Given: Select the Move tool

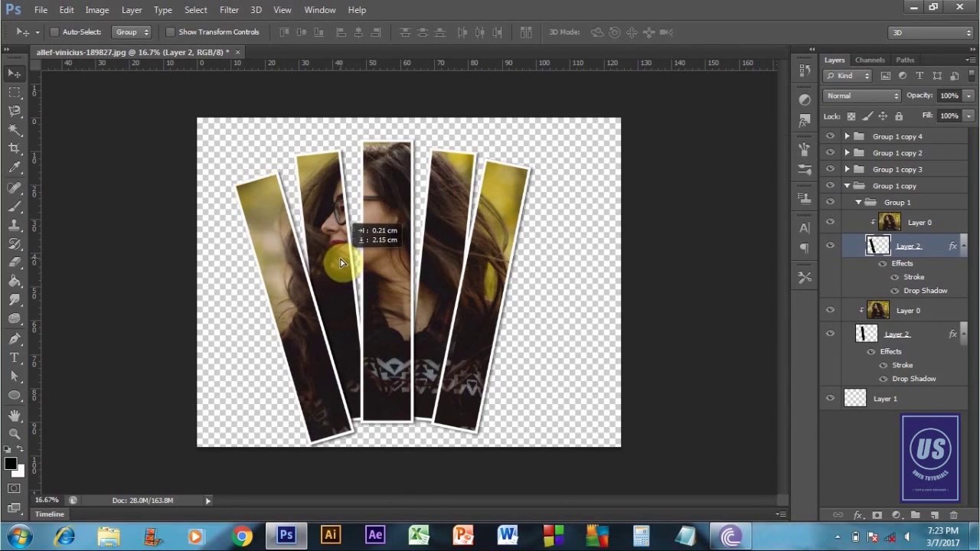Looking at the screenshot, I should pos(15,73).
